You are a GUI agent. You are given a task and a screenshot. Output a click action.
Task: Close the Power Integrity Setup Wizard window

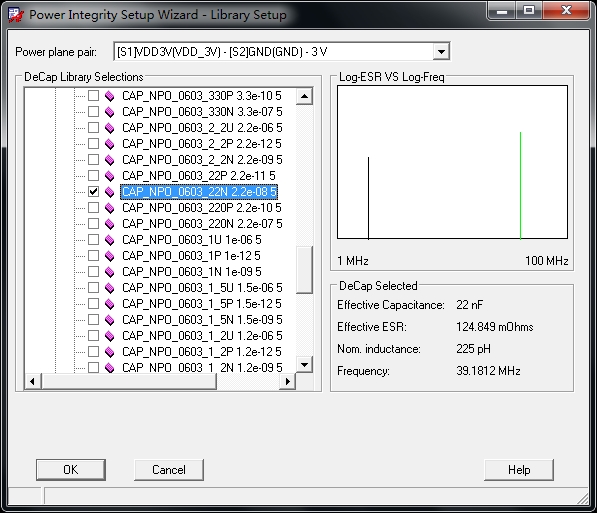tap(566, 10)
